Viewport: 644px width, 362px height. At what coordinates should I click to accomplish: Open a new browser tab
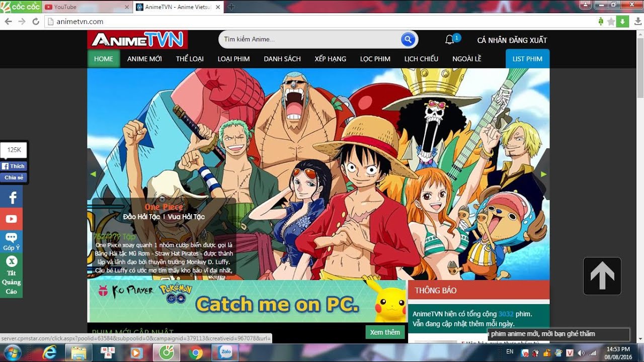click(231, 7)
